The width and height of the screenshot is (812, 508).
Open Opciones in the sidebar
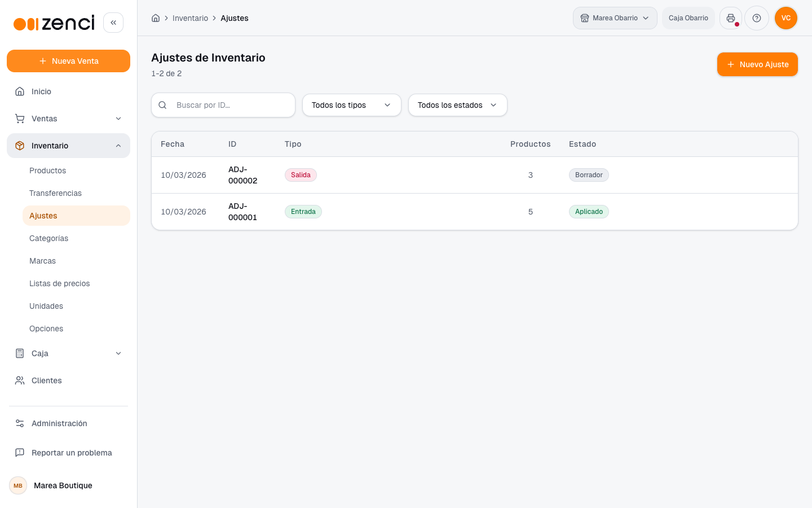pos(76,329)
